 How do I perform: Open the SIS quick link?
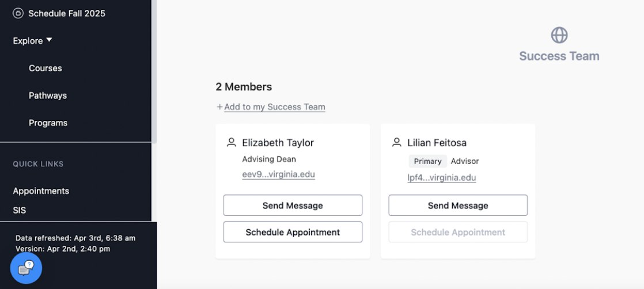coord(20,210)
